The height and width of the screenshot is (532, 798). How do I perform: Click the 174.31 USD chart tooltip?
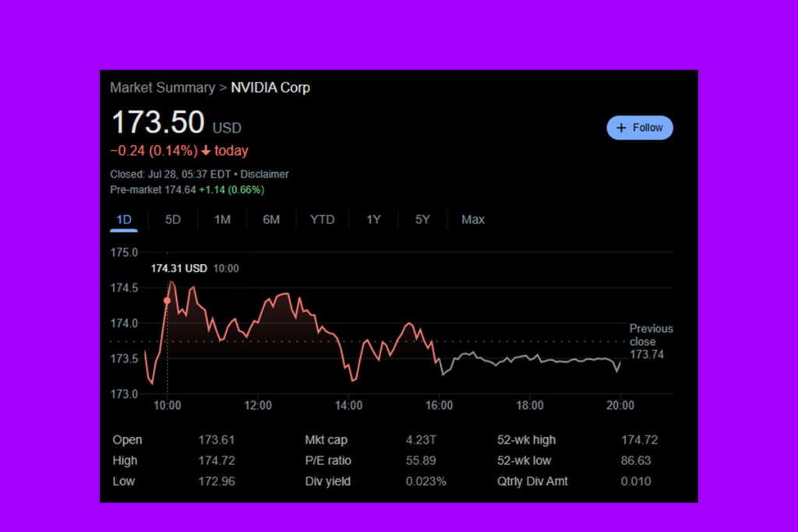[x=179, y=268]
